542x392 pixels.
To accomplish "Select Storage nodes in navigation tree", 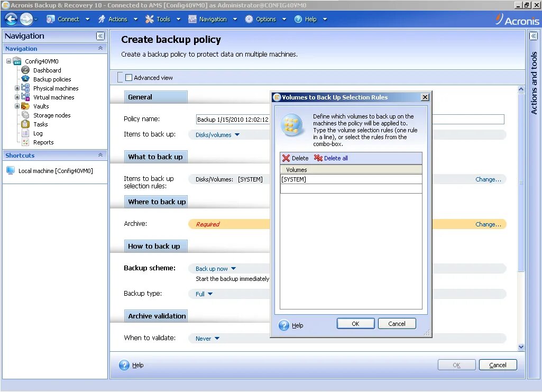I will tap(52, 115).
